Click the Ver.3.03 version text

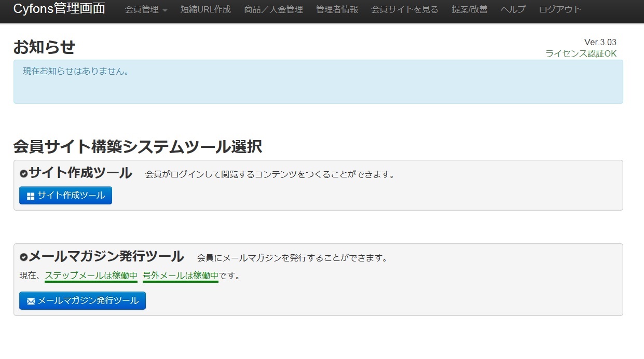point(600,42)
